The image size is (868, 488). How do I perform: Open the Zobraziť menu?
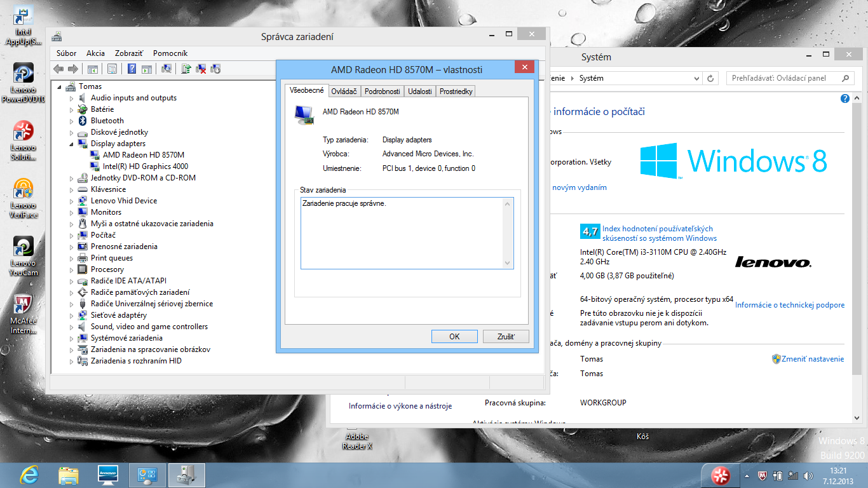click(129, 53)
